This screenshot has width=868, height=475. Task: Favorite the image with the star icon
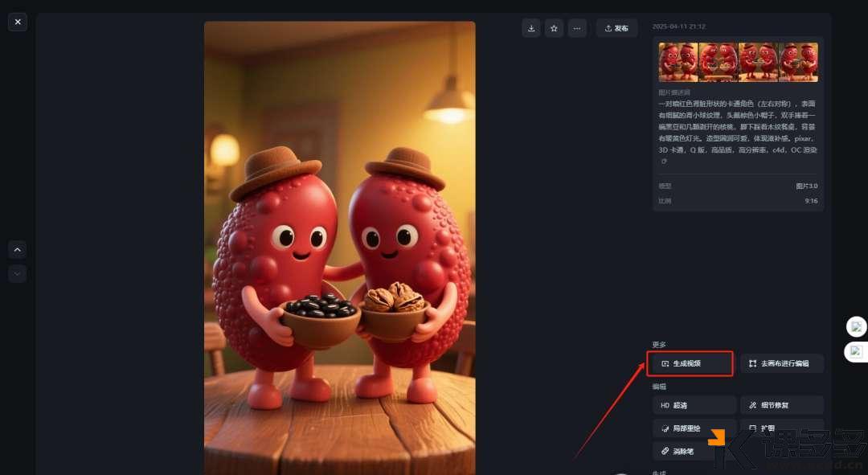[x=554, y=28]
